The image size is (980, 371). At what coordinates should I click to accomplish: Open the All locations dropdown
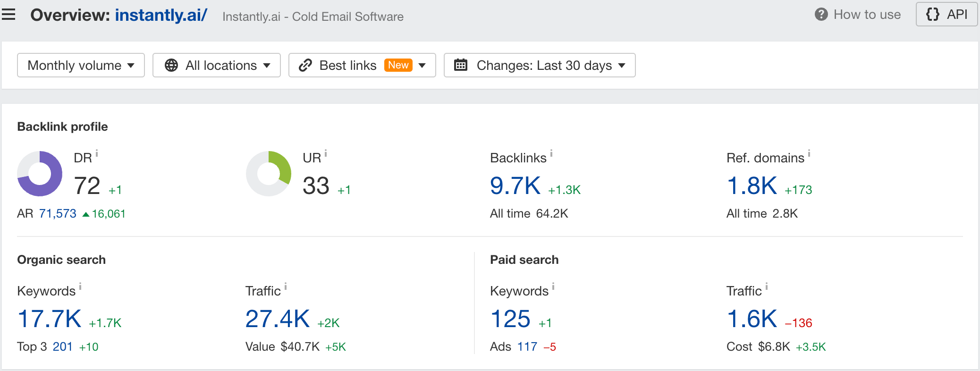tap(217, 65)
